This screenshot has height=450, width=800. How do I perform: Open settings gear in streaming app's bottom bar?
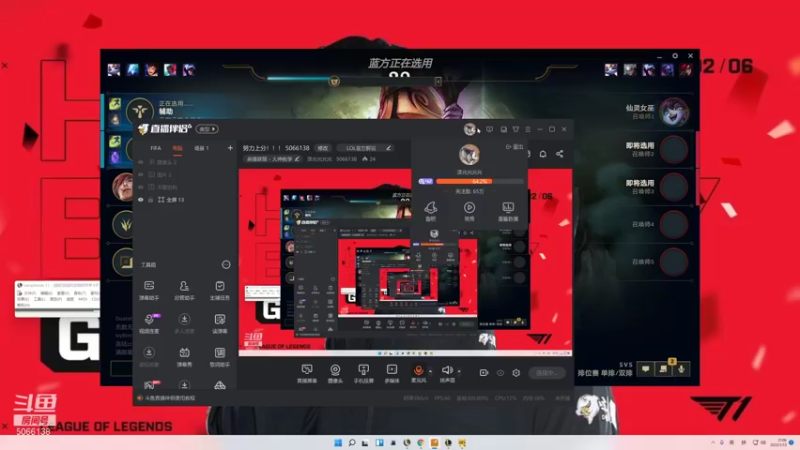(516, 373)
